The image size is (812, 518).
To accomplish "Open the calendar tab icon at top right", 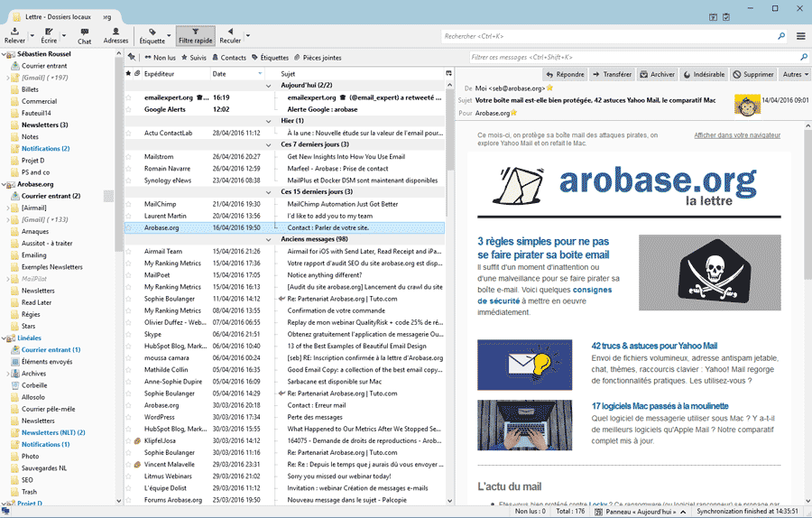I will (x=713, y=17).
